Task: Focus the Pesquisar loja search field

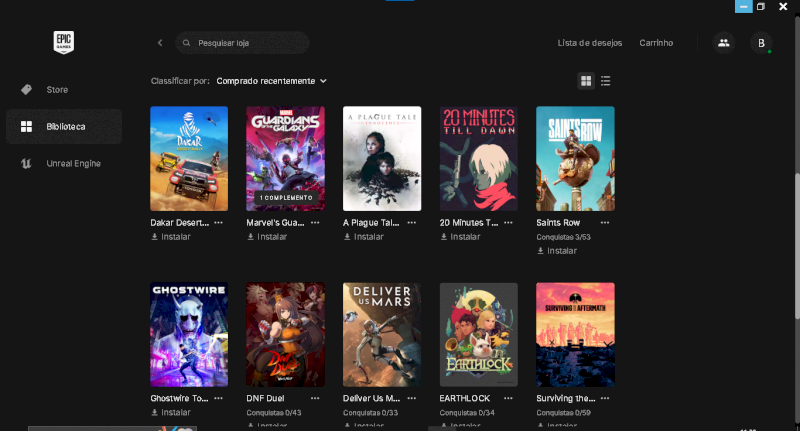Action: pos(242,43)
